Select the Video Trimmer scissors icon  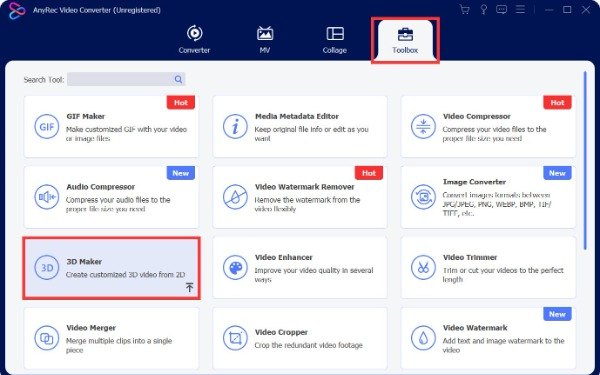tap(423, 267)
